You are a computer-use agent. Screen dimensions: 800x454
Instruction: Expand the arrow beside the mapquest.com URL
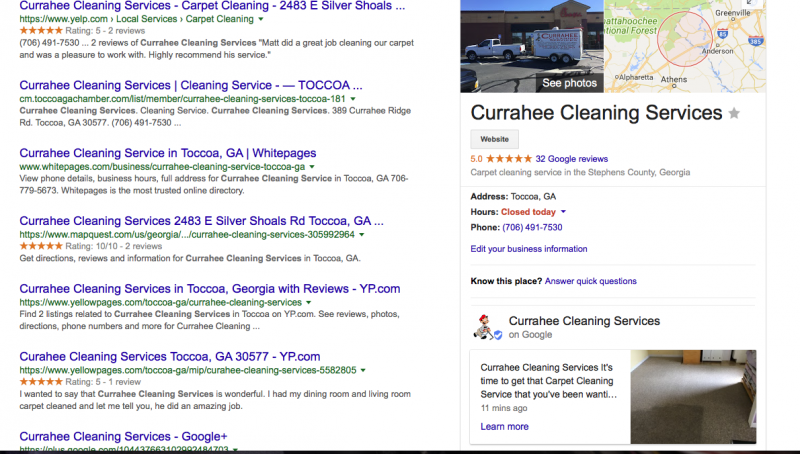coord(362,234)
